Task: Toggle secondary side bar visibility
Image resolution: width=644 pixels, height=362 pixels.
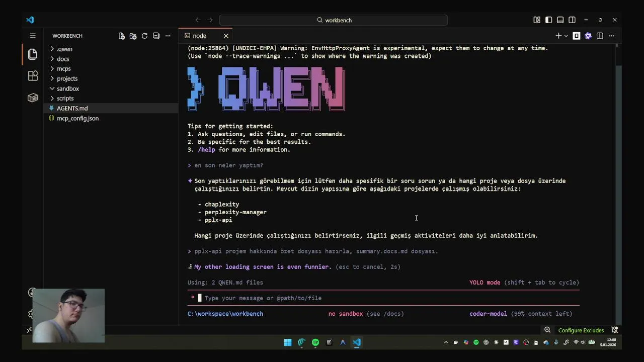Action: coord(572,20)
